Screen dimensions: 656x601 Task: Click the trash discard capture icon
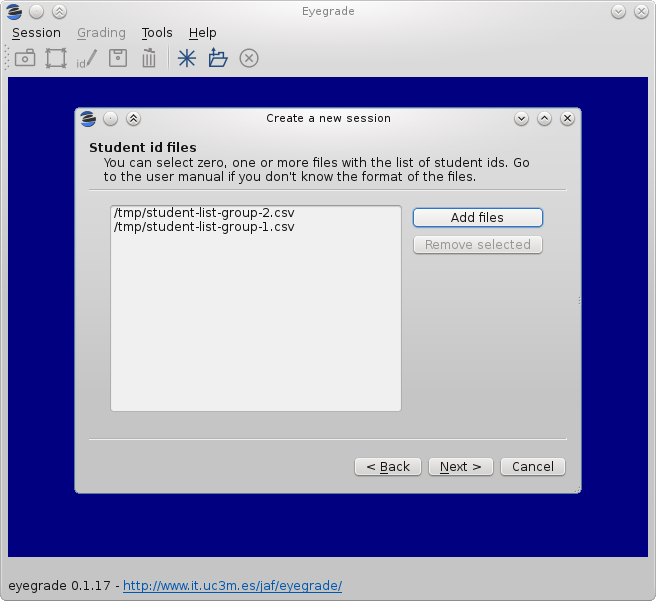(x=149, y=58)
